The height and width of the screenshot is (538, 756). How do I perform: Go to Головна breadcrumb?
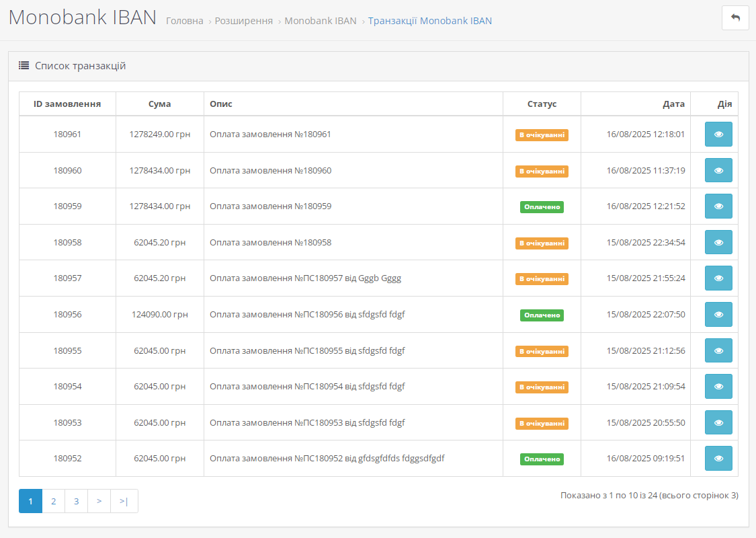click(185, 21)
